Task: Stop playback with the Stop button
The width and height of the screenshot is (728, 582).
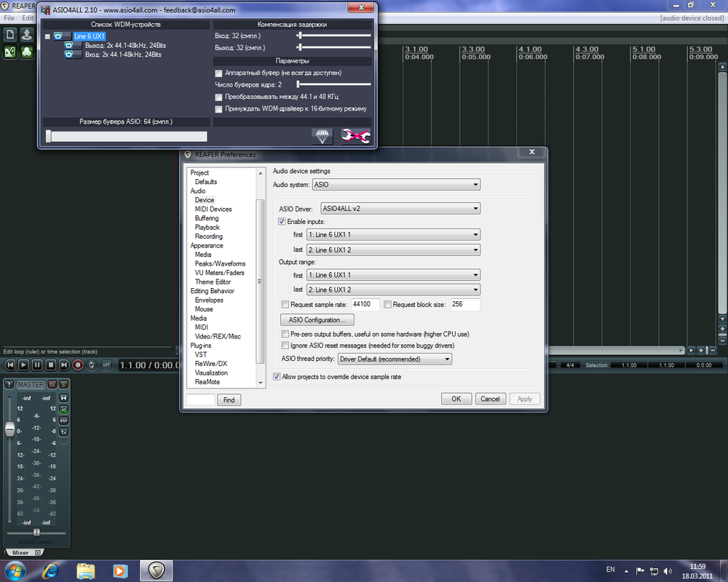Action: tap(51, 365)
